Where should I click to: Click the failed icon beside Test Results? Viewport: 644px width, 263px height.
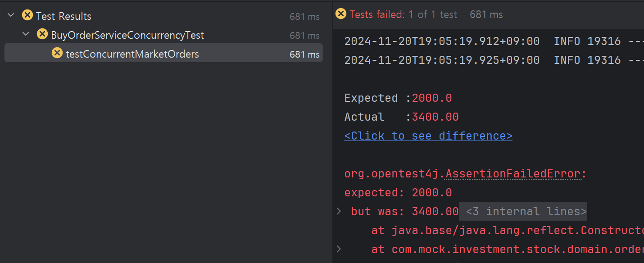click(x=27, y=15)
